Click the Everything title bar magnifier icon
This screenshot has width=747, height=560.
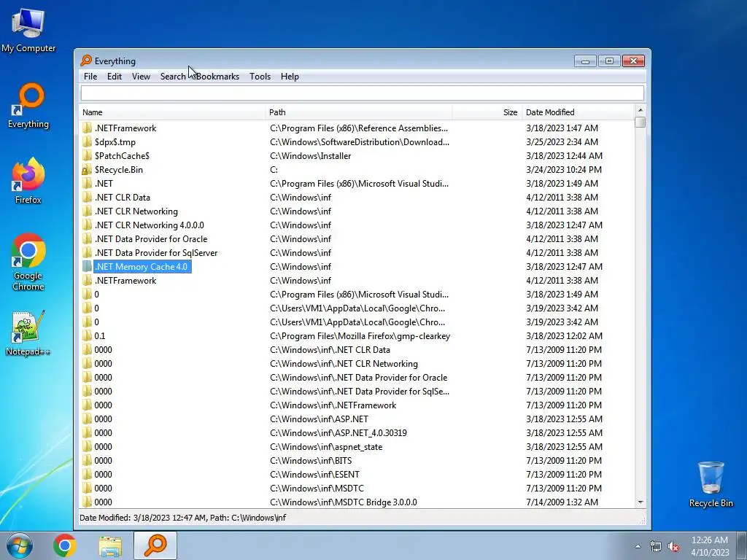[x=86, y=61]
